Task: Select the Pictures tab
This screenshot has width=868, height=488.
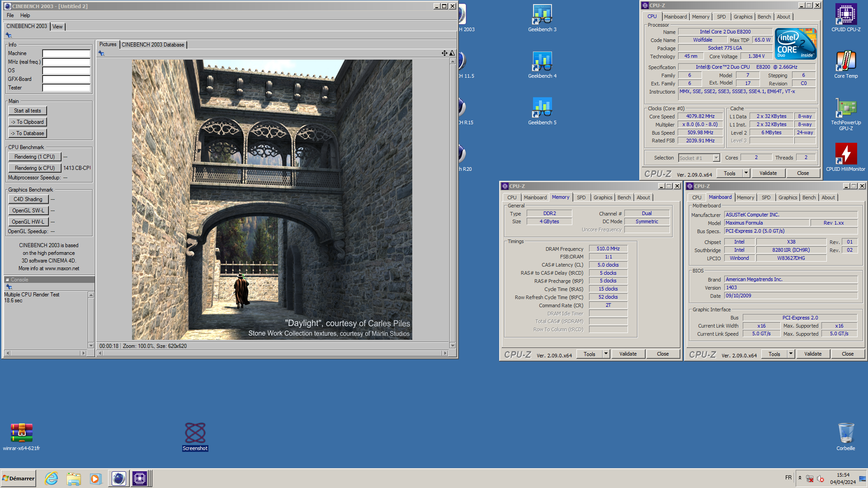Action: point(108,44)
